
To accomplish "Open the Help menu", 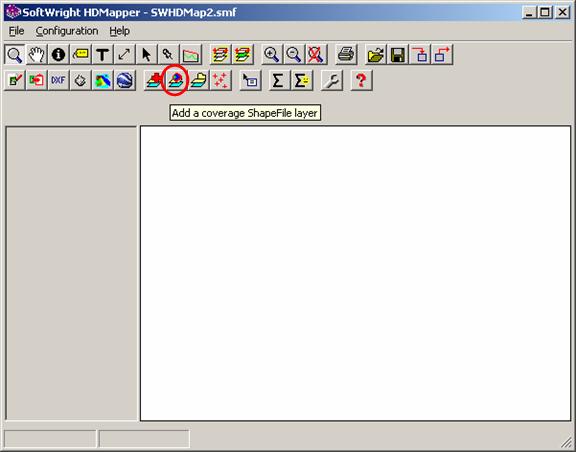I will pos(119,31).
